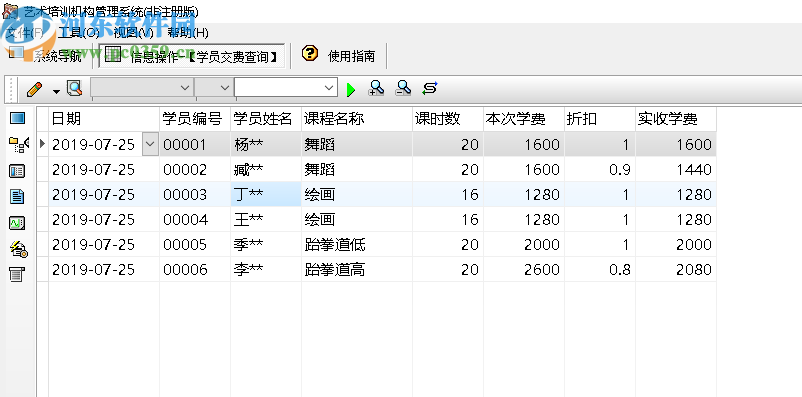Click the 绘画 course cell in row 00004

[357, 219]
